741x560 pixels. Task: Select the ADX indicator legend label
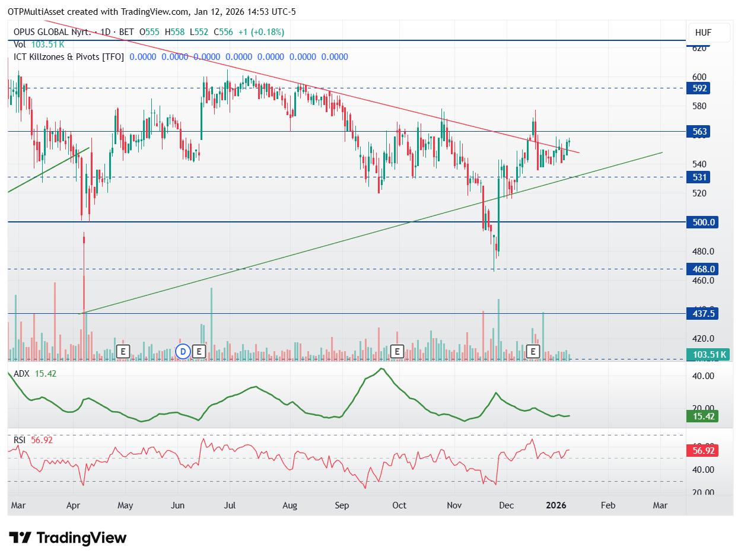coord(23,373)
